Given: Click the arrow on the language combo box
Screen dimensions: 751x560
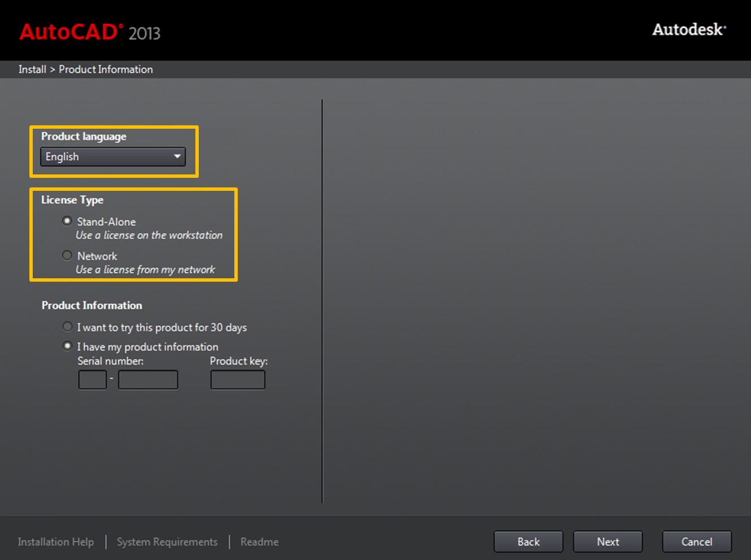Looking at the screenshot, I should (x=177, y=156).
